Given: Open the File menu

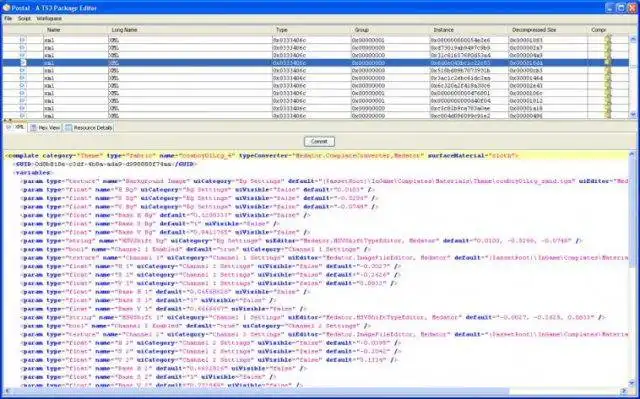Looking at the screenshot, I should coord(8,18).
